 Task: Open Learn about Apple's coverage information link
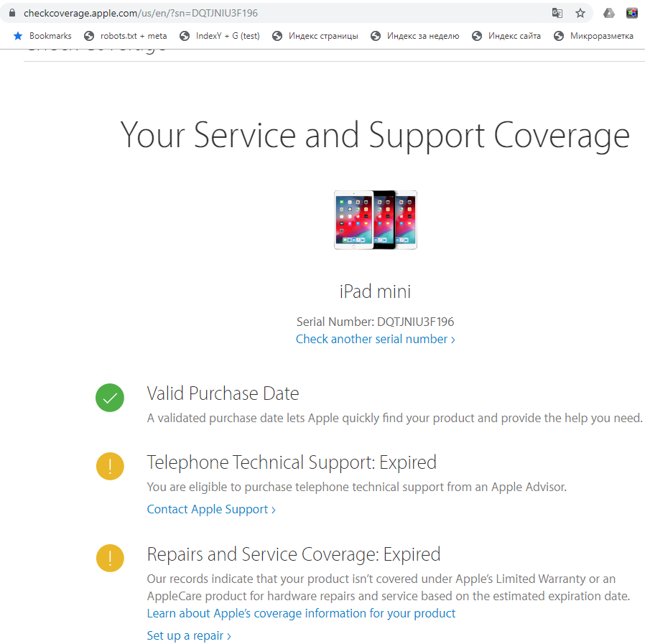point(301,613)
